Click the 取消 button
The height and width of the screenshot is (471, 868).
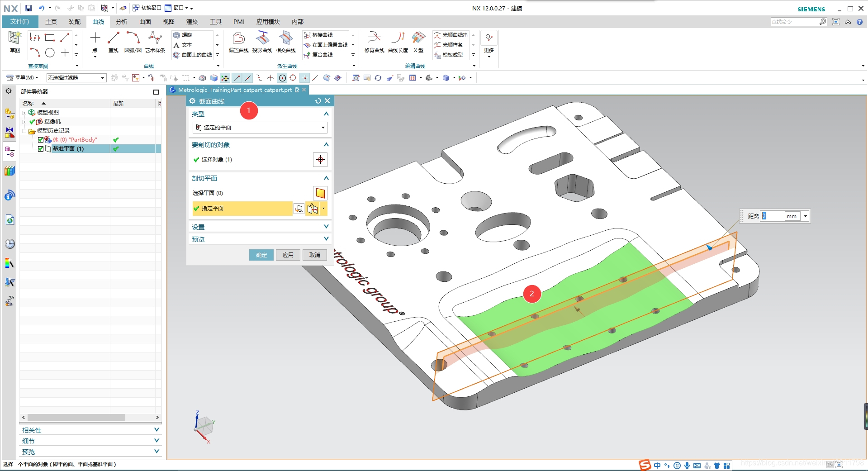pyautogui.click(x=315, y=255)
